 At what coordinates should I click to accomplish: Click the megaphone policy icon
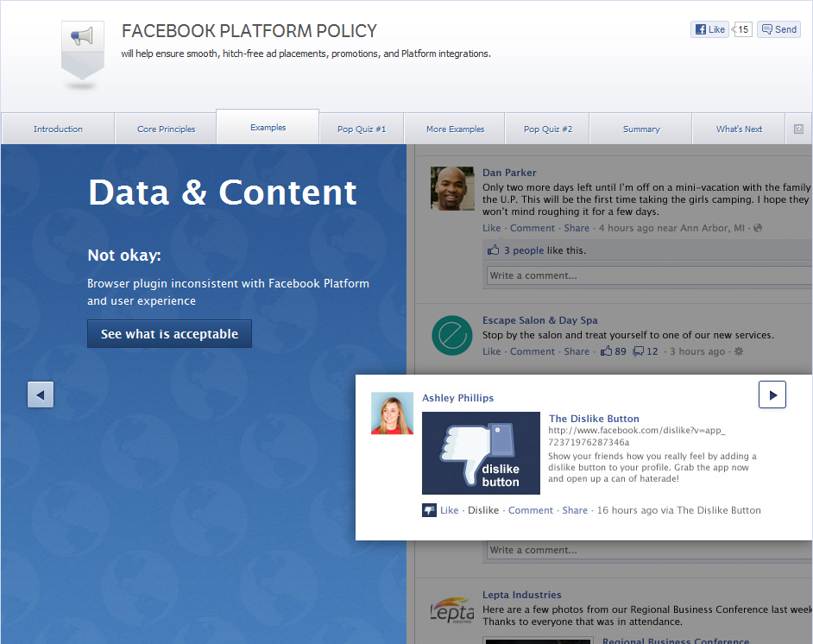click(83, 50)
